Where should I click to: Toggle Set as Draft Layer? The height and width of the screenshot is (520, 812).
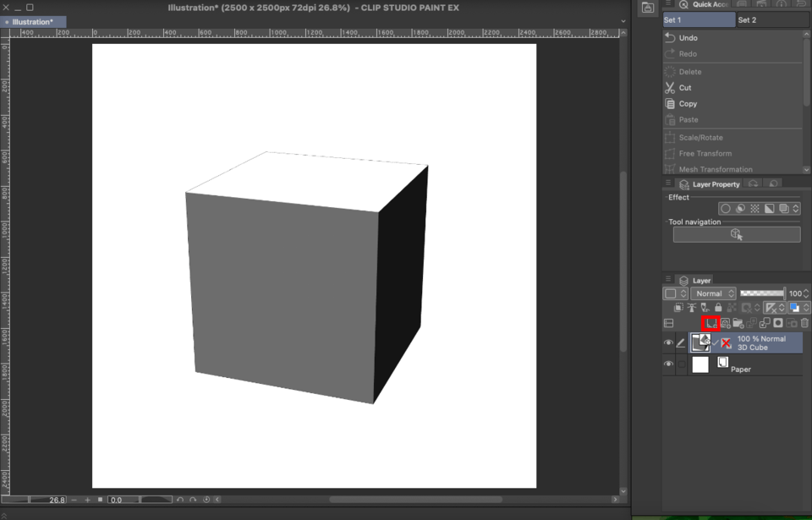click(x=705, y=308)
